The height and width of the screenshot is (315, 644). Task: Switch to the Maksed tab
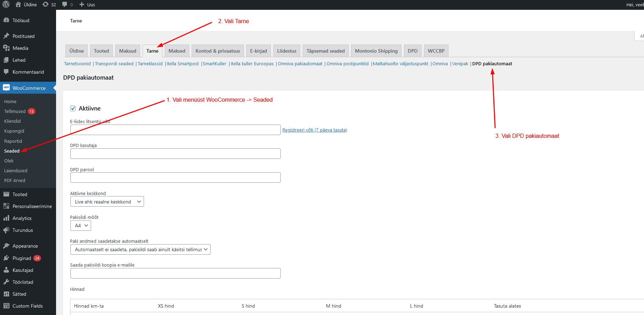177,51
